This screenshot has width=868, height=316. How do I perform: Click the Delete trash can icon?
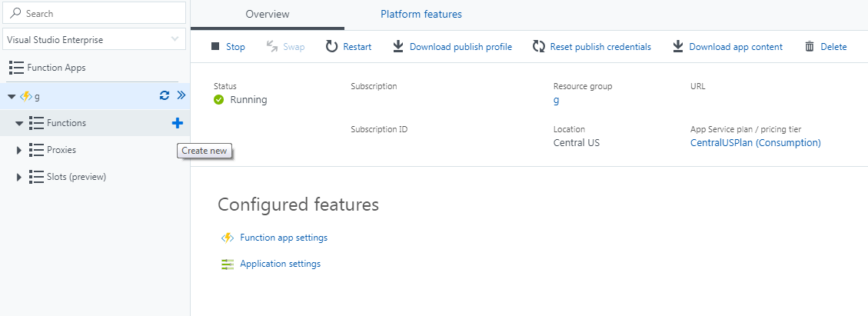pyautogui.click(x=810, y=47)
